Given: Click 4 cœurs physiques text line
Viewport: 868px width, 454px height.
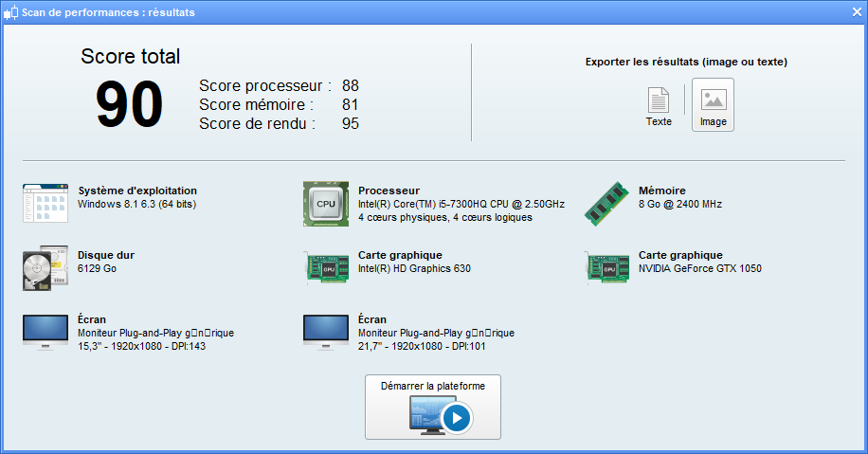Looking at the screenshot, I should pyautogui.click(x=445, y=218).
